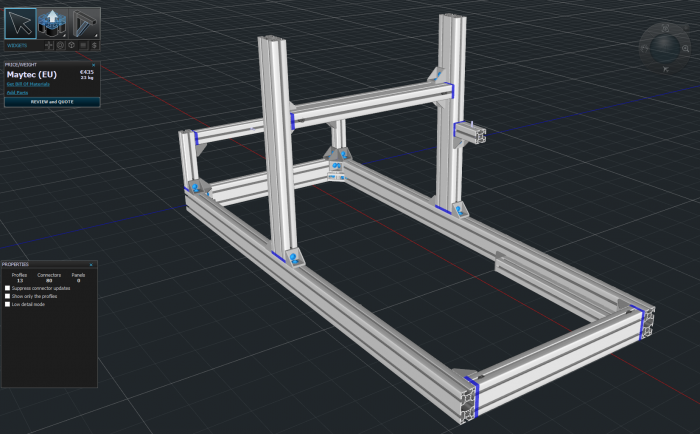Click the move widget icon

pos(48,45)
